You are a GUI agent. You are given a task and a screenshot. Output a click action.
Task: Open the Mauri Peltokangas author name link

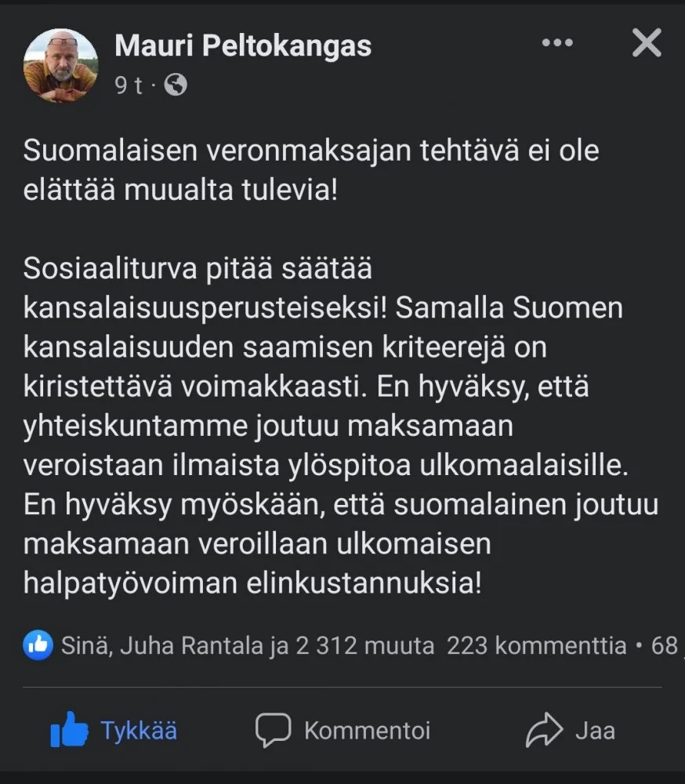point(243,46)
